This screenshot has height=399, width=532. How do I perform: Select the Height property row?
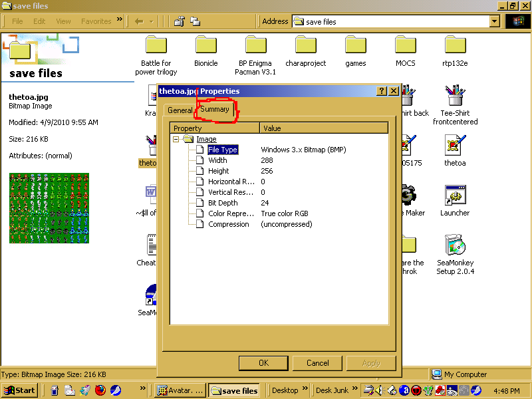pos(219,171)
